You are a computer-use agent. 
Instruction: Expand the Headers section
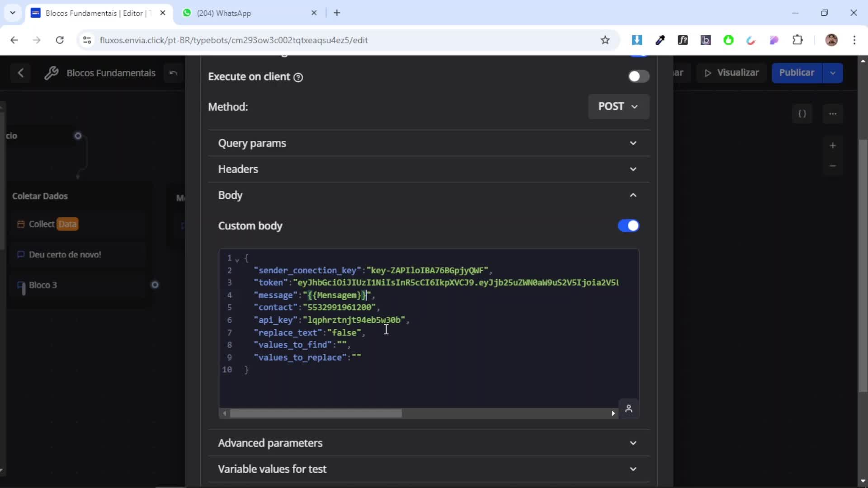[429, 169]
